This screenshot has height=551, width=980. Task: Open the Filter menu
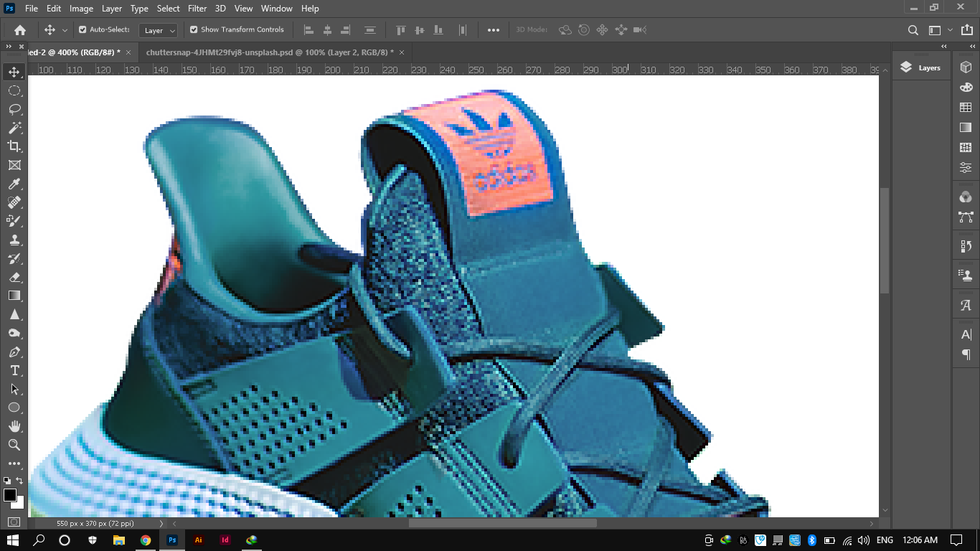click(x=197, y=8)
